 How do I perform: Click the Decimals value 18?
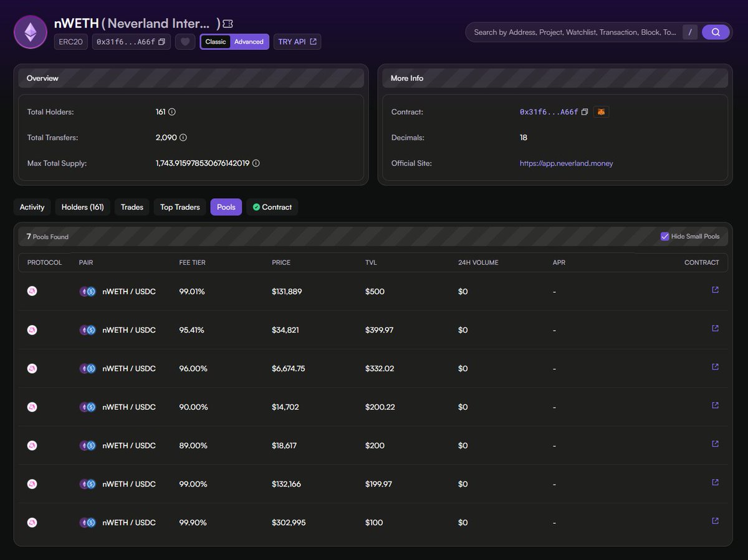[x=524, y=138]
